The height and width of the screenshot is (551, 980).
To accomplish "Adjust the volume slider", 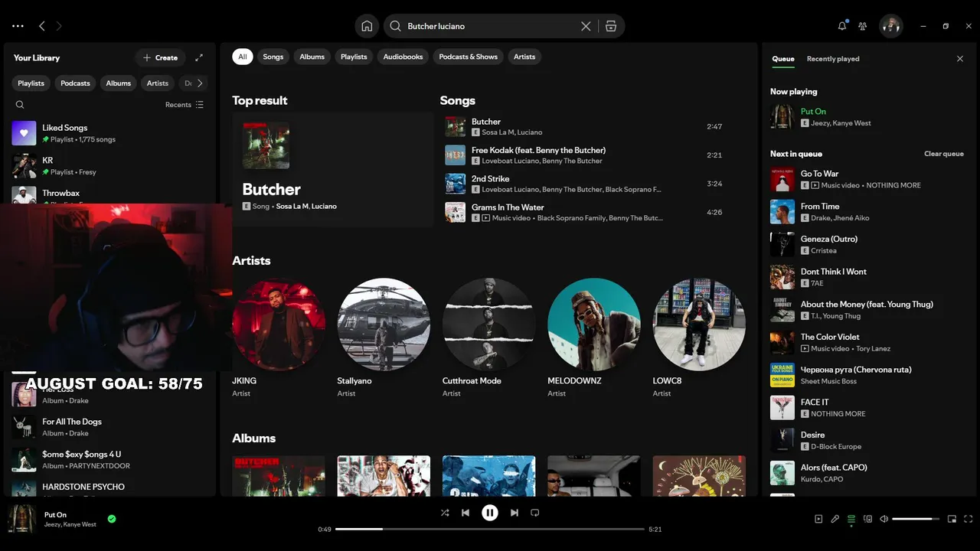I will tap(916, 519).
